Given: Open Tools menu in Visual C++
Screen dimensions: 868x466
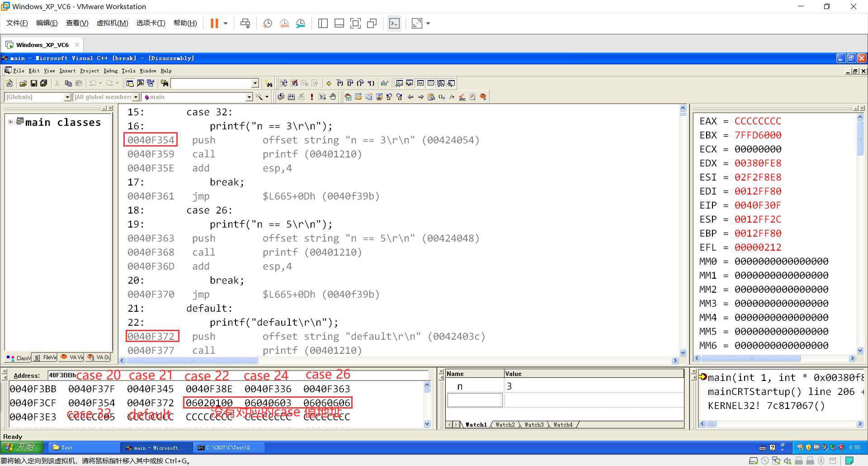Looking at the screenshot, I should click(x=128, y=71).
